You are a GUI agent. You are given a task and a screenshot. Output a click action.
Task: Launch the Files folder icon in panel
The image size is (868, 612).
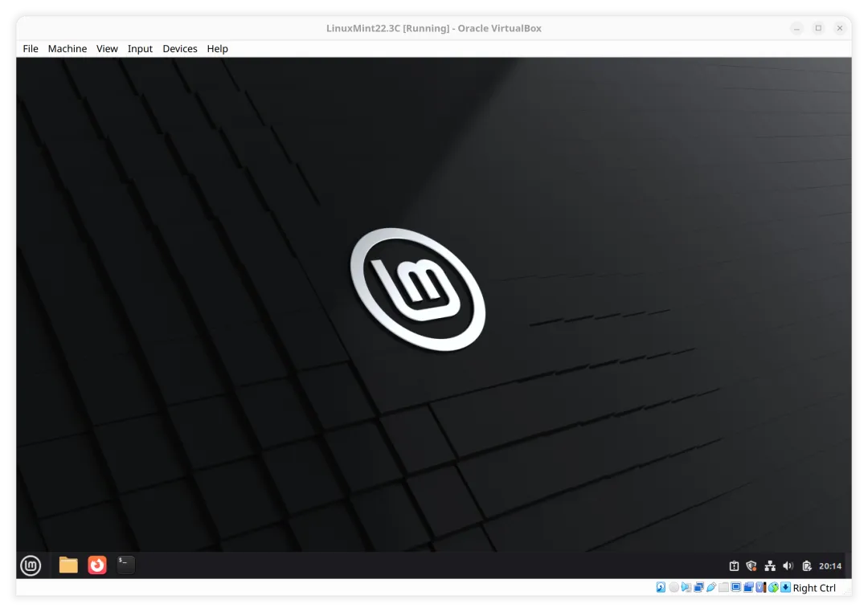pos(68,565)
